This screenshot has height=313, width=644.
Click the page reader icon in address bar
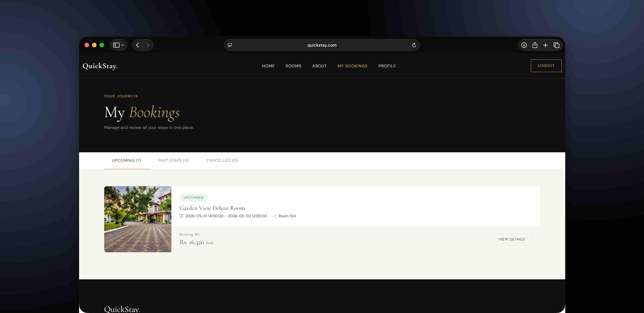click(x=230, y=45)
